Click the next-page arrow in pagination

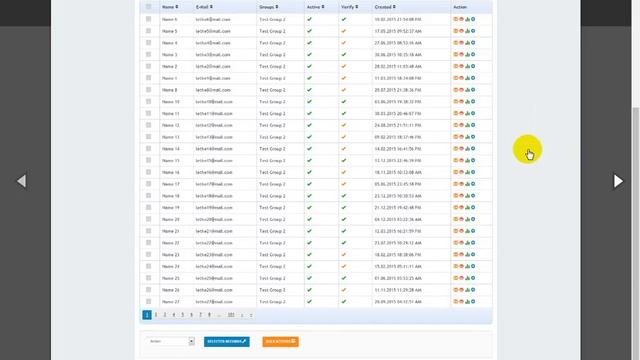pyautogui.click(x=242, y=315)
